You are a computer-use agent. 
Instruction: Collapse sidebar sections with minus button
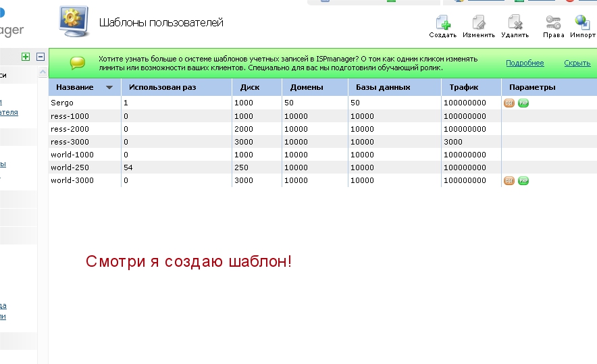point(41,57)
